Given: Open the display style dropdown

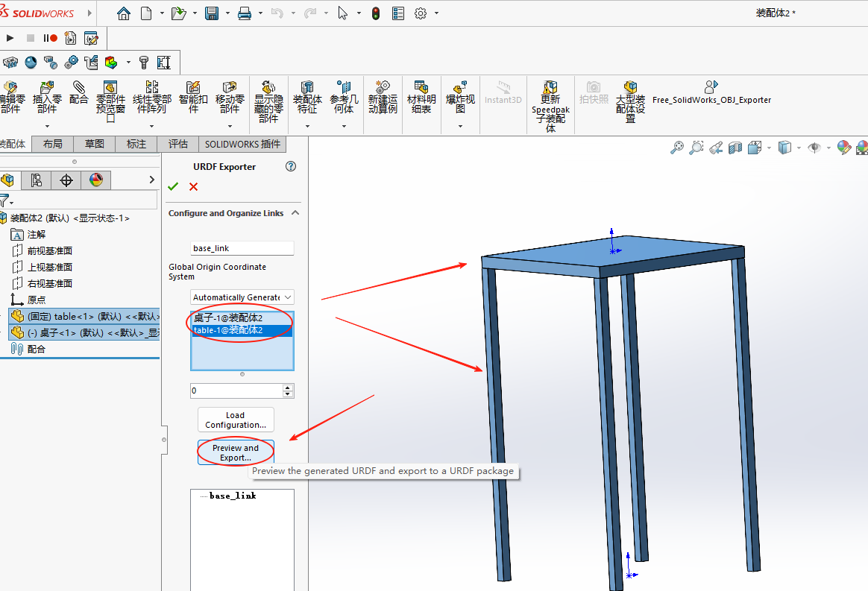Looking at the screenshot, I should pos(799,147).
